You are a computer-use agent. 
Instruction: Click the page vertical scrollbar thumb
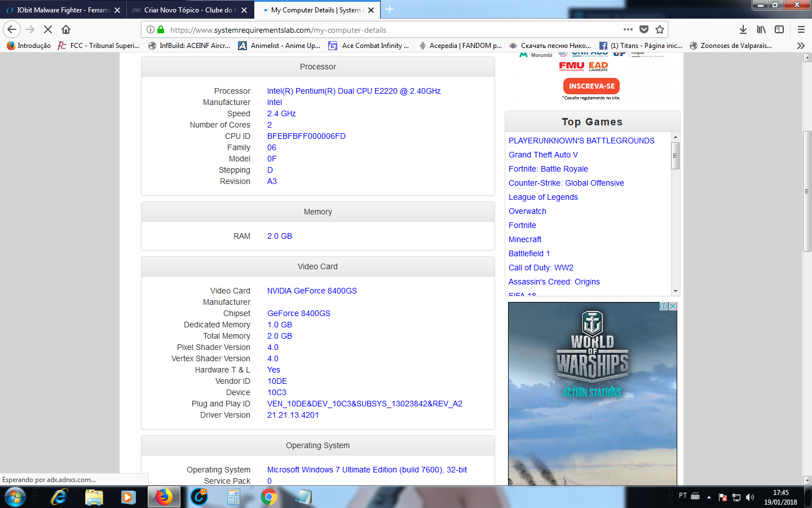tap(807, 191)
